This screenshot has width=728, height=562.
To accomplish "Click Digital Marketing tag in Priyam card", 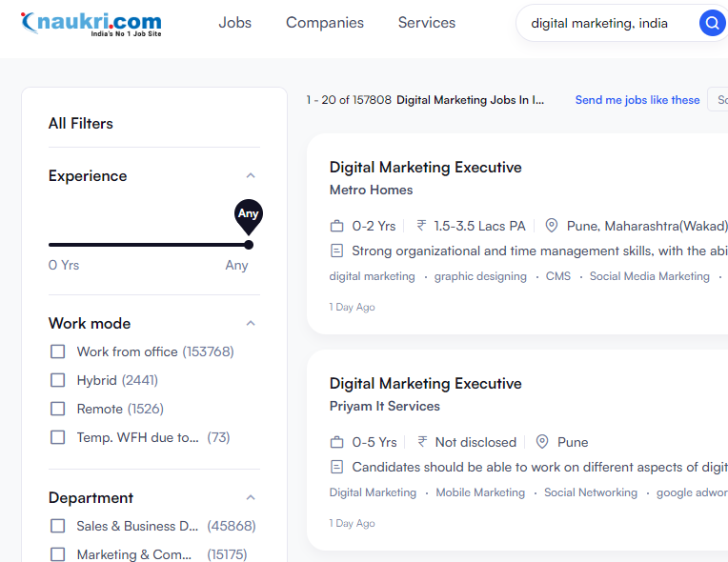I will tap(373, 492).
